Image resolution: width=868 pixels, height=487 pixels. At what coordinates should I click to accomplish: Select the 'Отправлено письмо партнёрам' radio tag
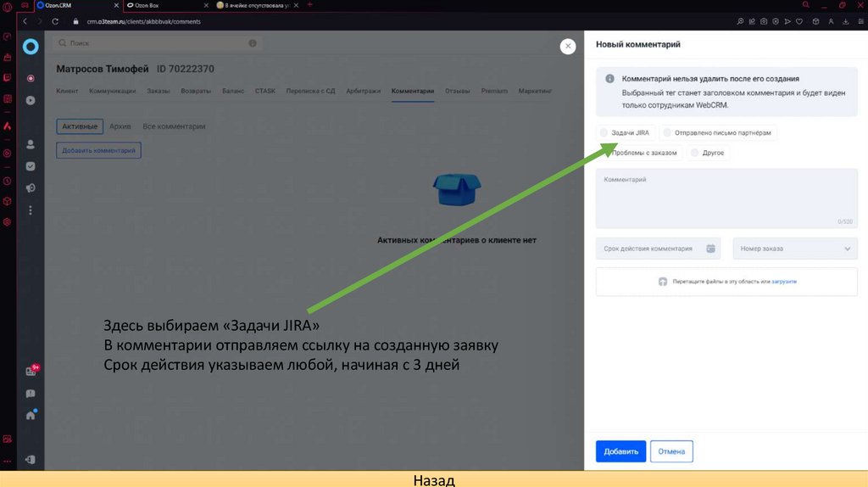pyautogui.click(x=717, y=133)
